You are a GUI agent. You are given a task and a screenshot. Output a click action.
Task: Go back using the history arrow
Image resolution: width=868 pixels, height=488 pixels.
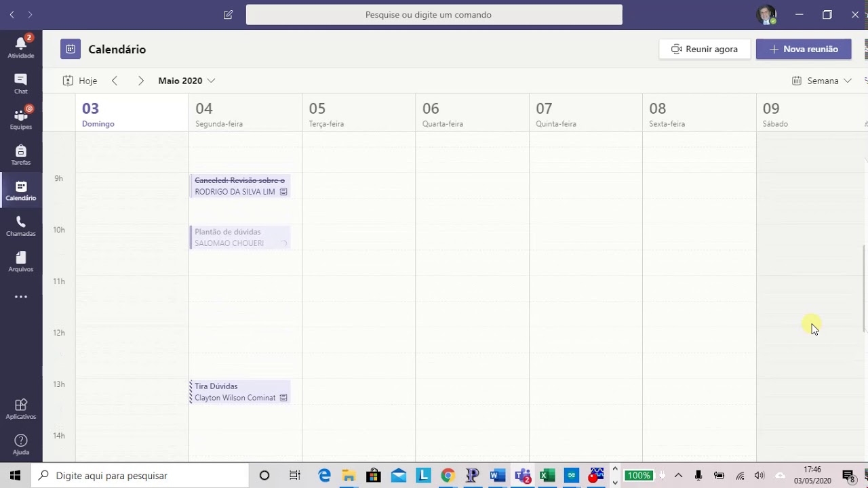point(12,15)
